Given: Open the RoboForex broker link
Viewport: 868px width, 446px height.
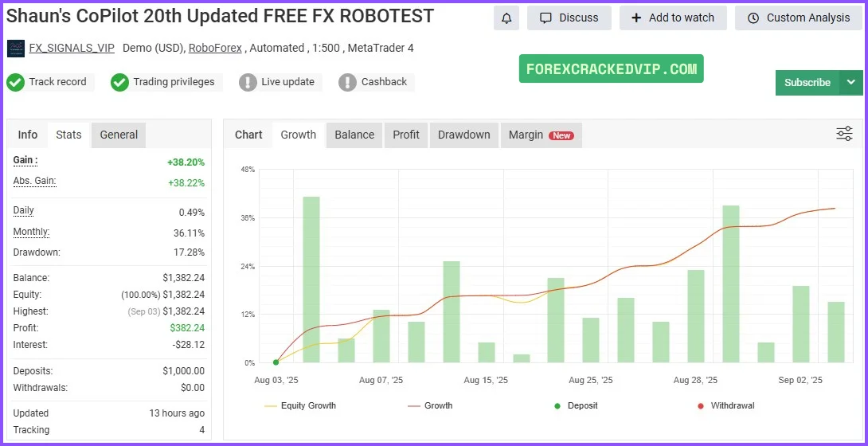Looking at the screenshot, I should tap(216, 48).
